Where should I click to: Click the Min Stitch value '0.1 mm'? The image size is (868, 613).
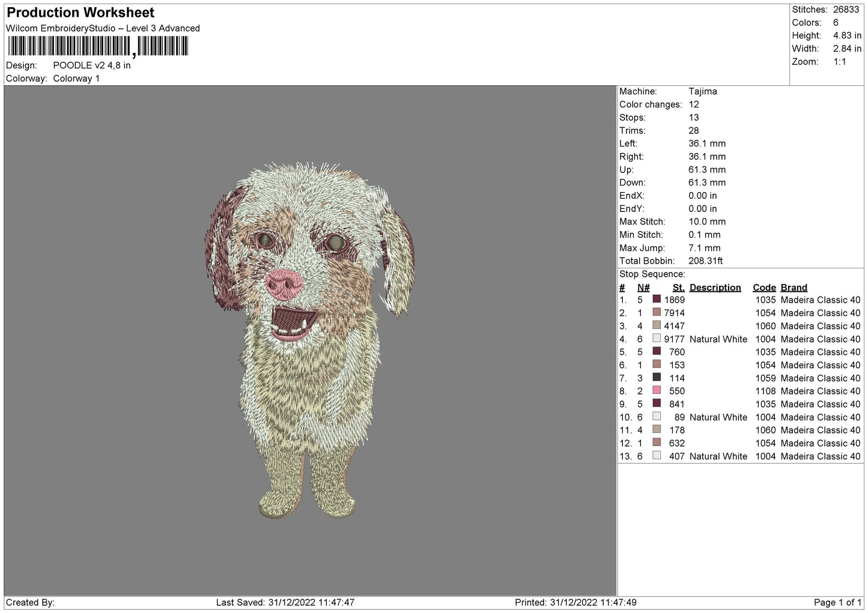pos(705,235)
